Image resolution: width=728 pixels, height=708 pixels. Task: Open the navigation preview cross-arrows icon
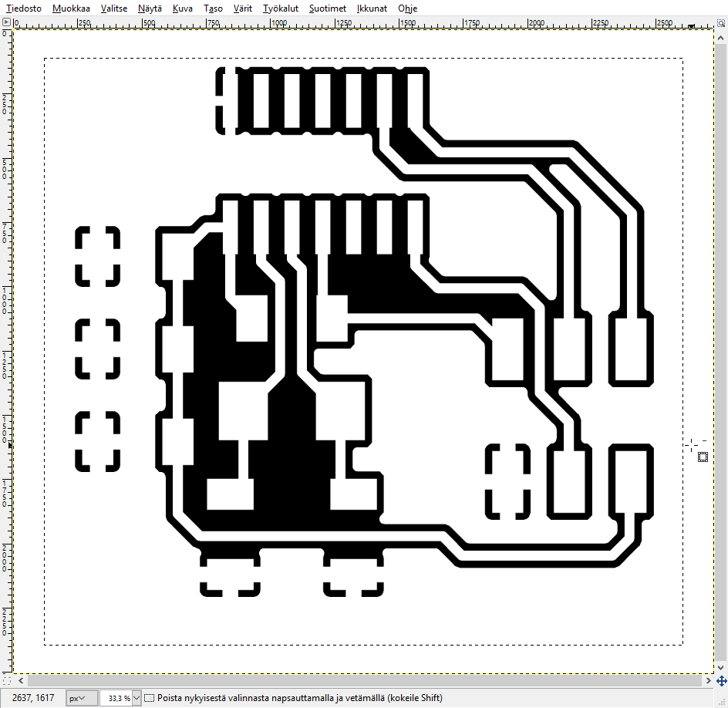(x=721, y=680)
